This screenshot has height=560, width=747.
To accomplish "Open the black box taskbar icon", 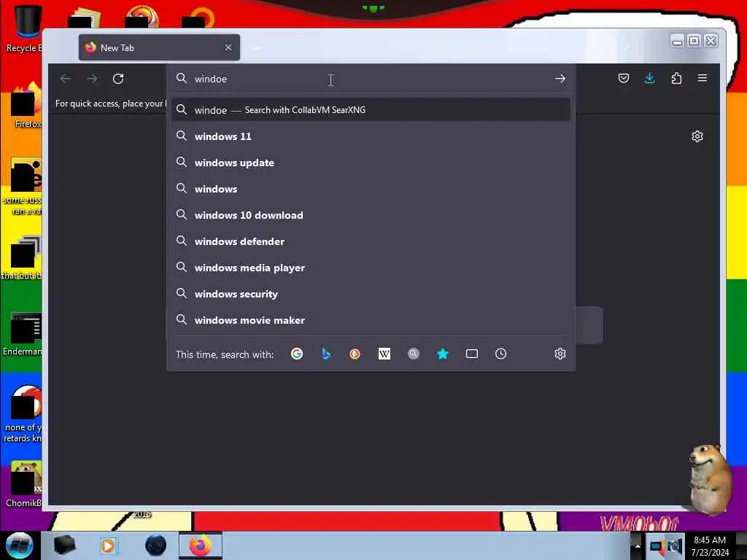I will point(64,545).
